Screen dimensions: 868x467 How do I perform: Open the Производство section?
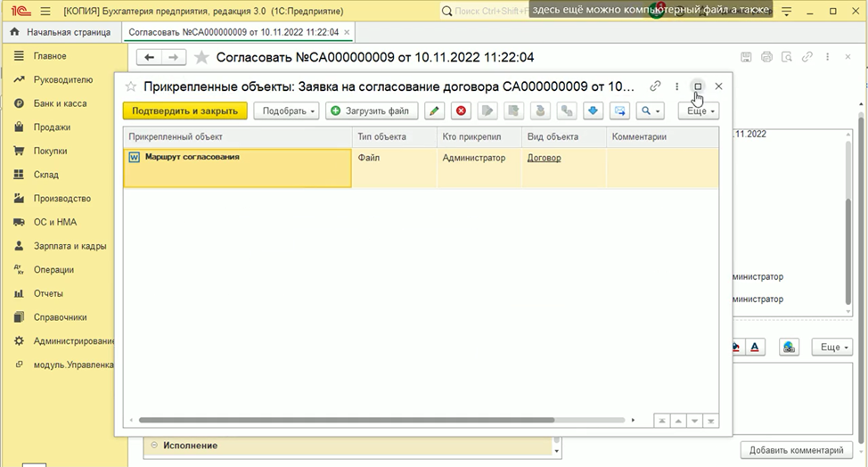coord(62,199)
